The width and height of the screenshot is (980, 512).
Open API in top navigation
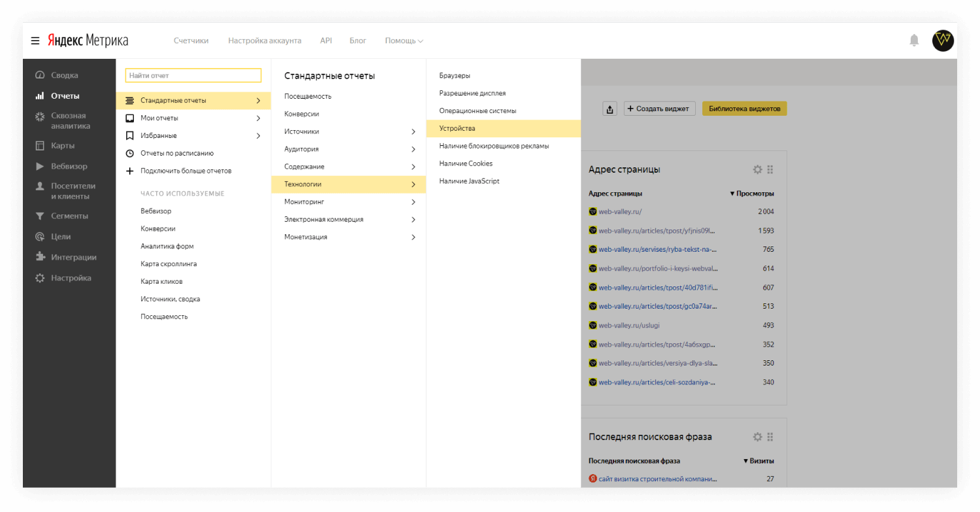pyautogui.click(x=326, y=41)
